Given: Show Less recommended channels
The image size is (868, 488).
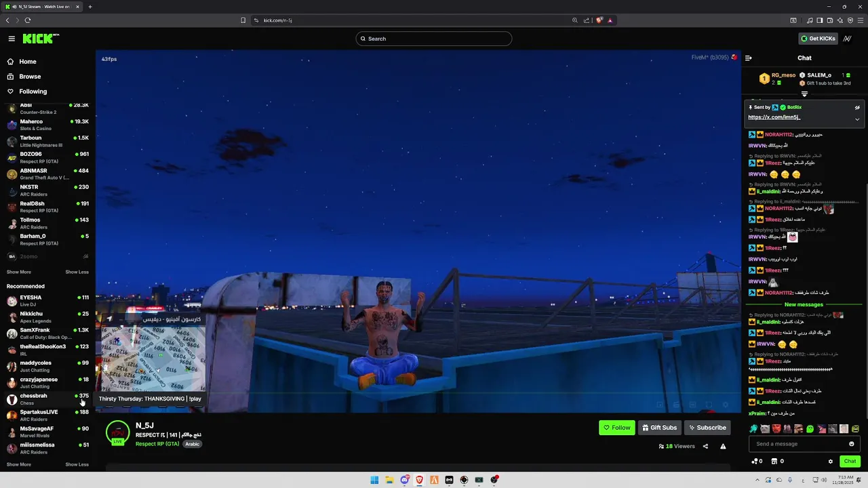Looking at the screenshot, I should click(x=77, y=464).
